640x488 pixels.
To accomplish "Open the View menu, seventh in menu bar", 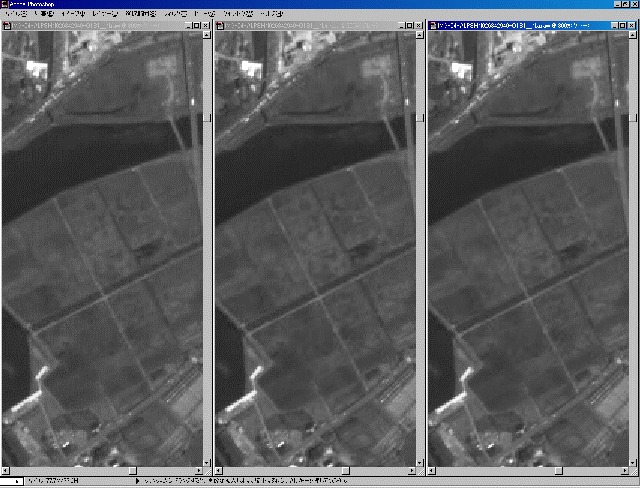I will 204,14.
